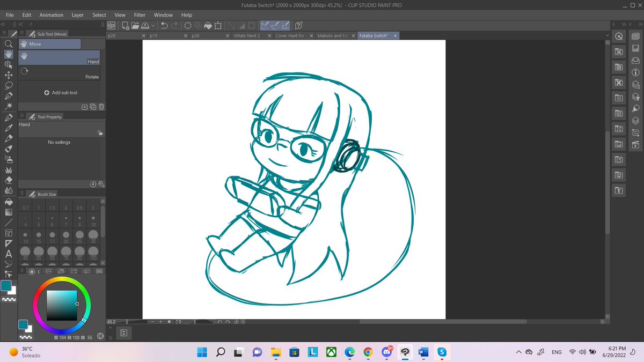The image size is (644, 362).
Task: Delete sub tool with trash icon
Action: [x=101, y=107]
